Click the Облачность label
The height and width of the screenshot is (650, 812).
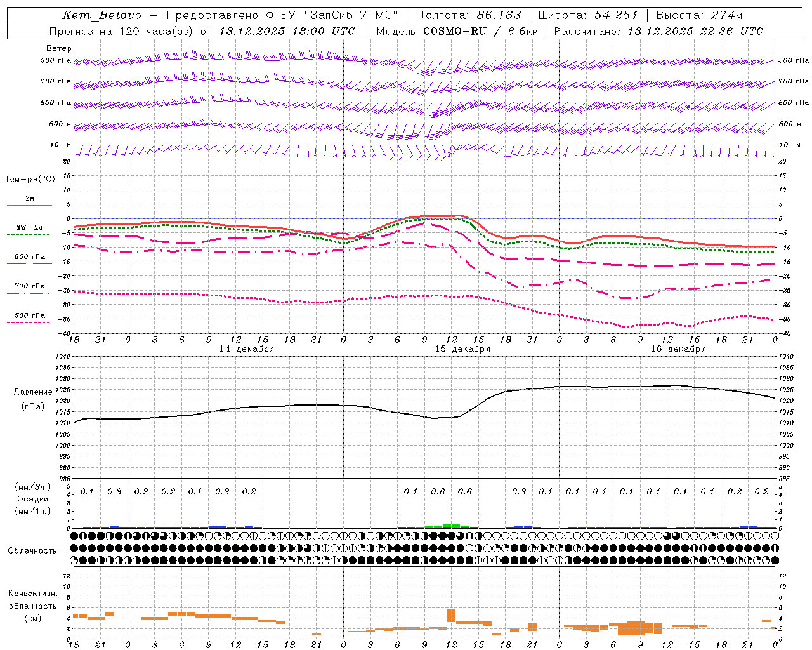pos(32,550)
